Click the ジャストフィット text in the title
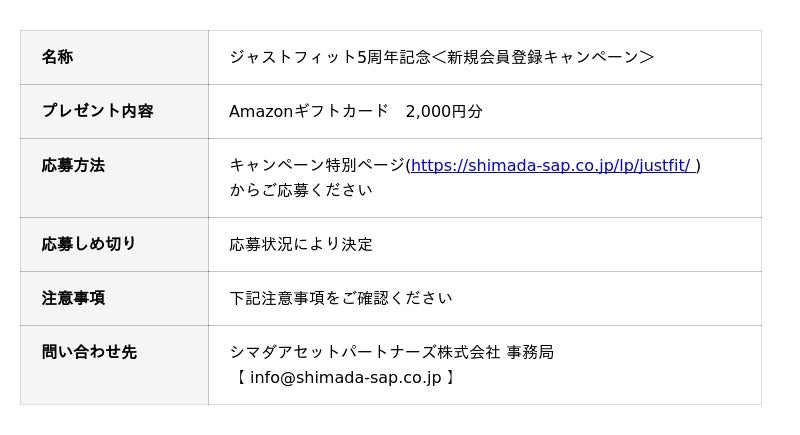This screenshot has height=435, width=800. (x=292, y=57)
